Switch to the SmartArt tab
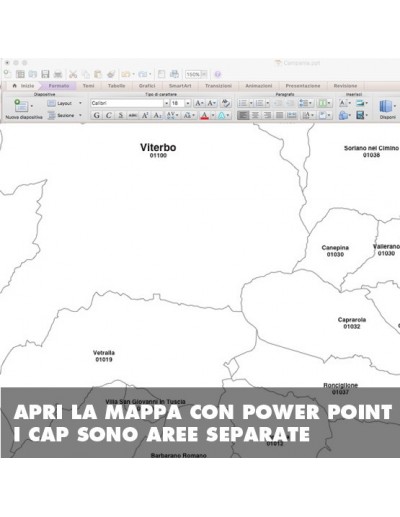The image size is (400, 517). pyautogui.click(x=180, y=86)
